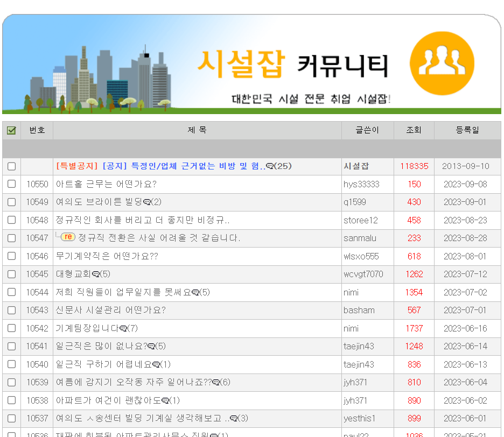Click author name wcvgt7070
The height and width of the screenshot is (437, 504).
point(363,274)
